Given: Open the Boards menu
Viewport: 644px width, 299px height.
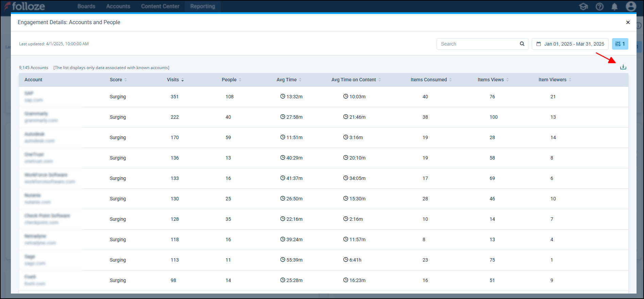Looking at the screenshot, I should 86,6.
